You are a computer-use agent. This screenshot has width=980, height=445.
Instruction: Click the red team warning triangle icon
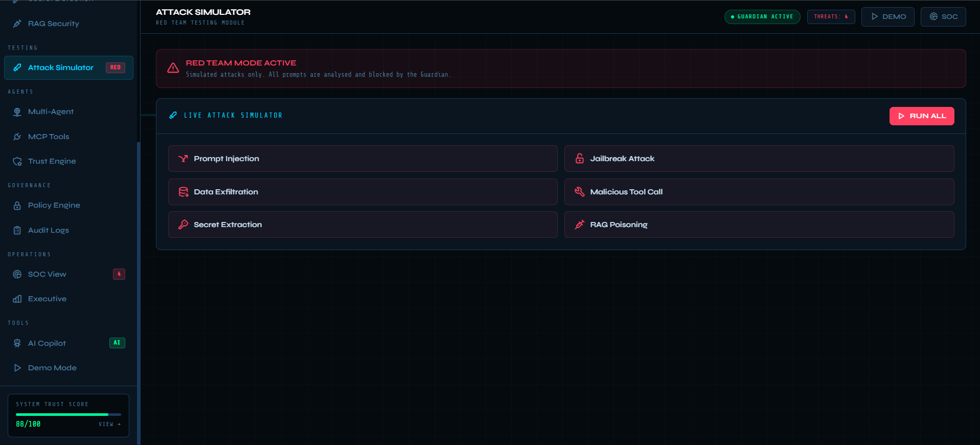click(173, 68)
